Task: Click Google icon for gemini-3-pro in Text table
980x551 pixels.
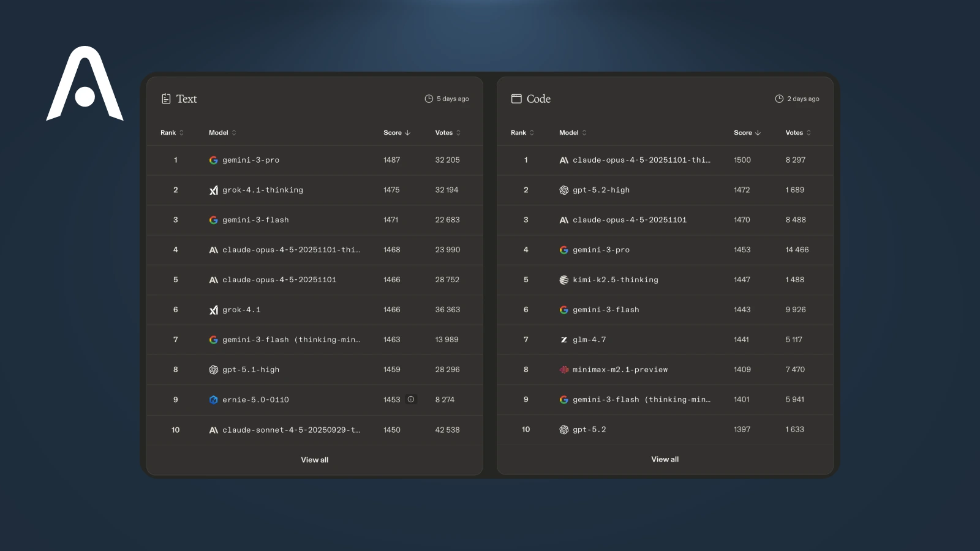Action: [x=214, y=160]
